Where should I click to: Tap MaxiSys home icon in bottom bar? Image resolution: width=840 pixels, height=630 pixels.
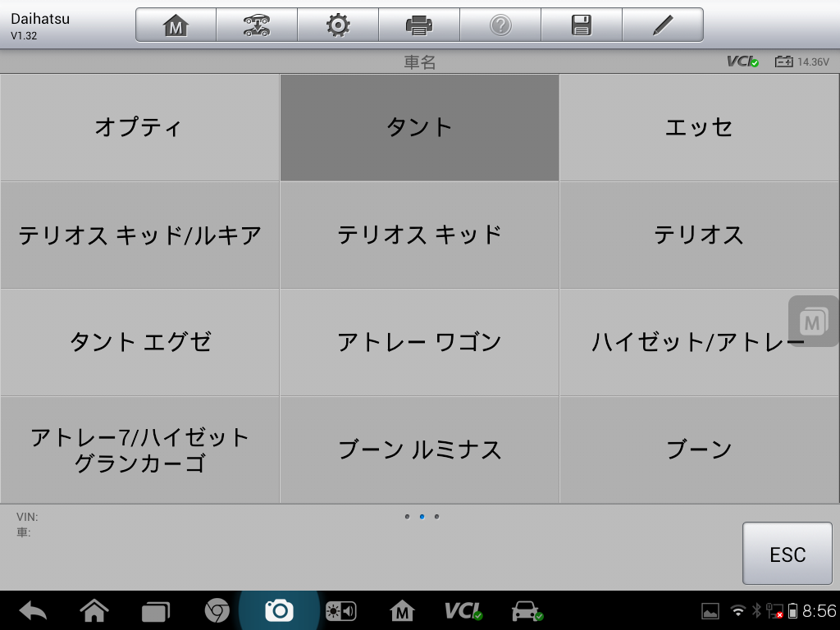click(x=402, y=610)
